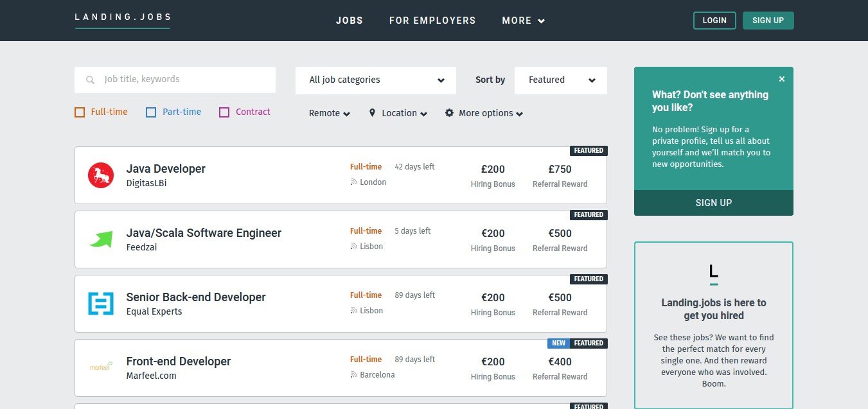Click the Landing.jobs logo
This screenshot has width=868, height=409.
click(123, 19)
